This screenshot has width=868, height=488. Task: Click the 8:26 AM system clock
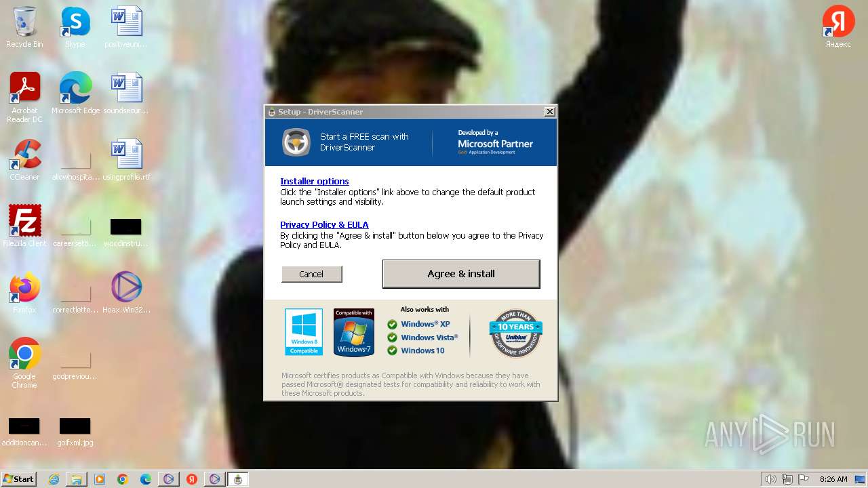pos(833,479)
